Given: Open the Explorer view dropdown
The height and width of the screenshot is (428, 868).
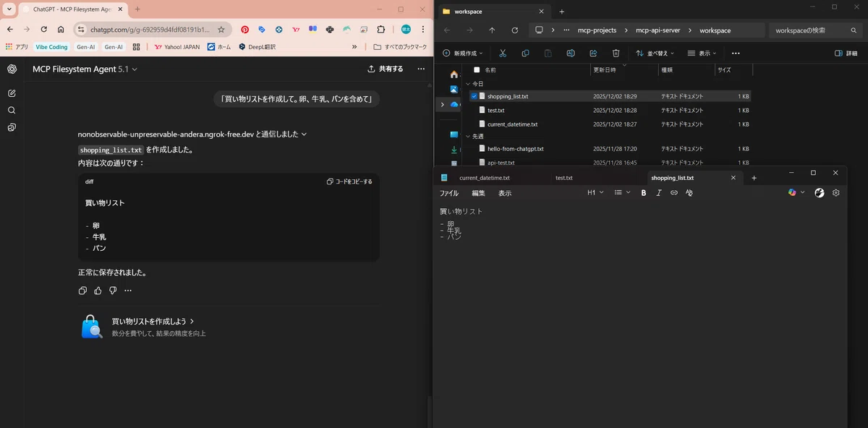Looking at the screenshot, I should [703, 53].
